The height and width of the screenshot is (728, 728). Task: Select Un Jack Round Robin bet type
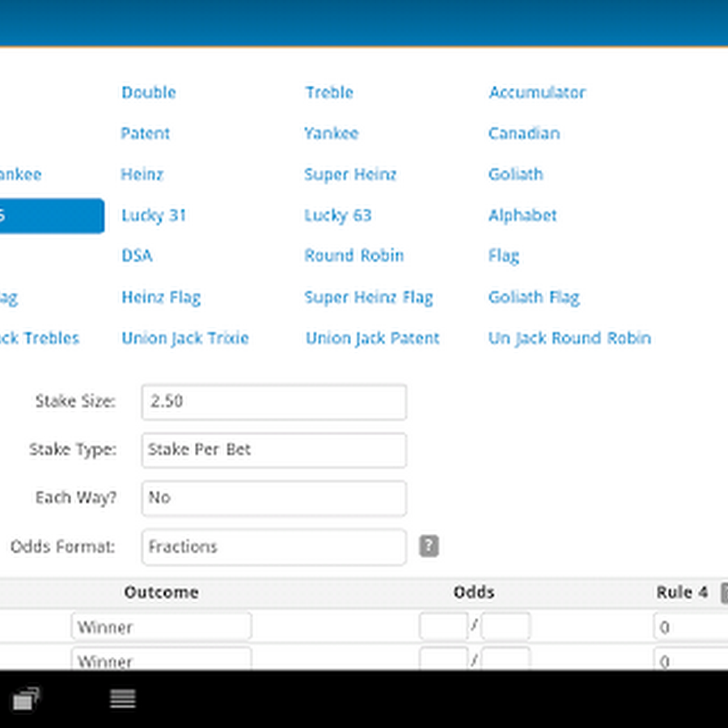[569, 338]
